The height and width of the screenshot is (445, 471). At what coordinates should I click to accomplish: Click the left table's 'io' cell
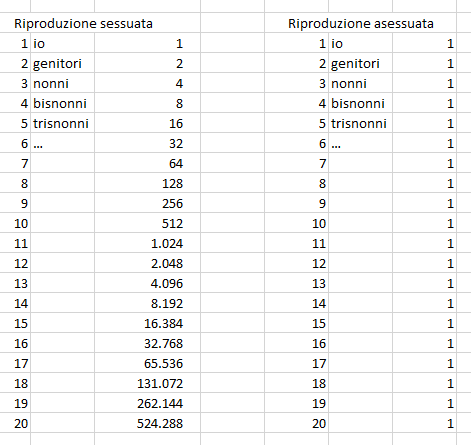coord(62,43)
